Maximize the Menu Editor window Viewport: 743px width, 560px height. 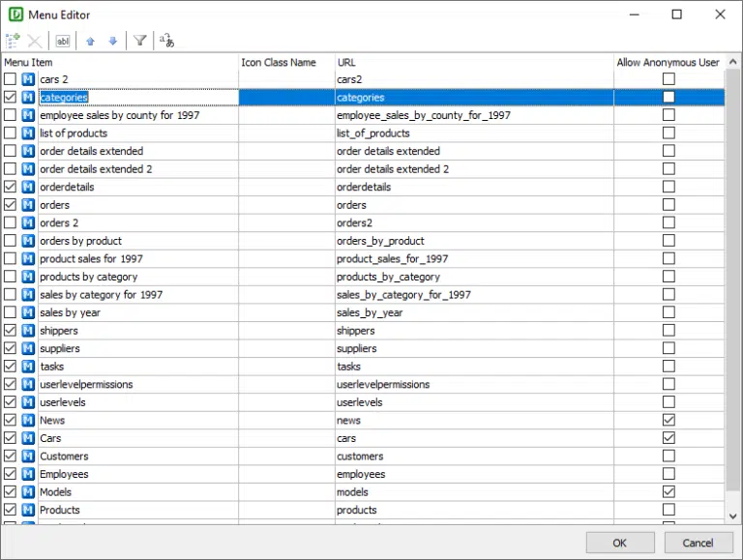tap(677, 15)
